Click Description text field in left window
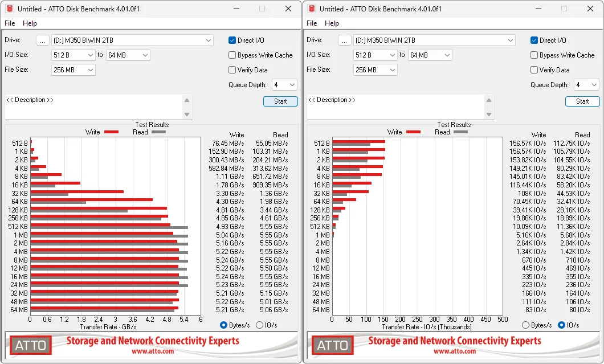The height and width of the screenshot is (364, 604). pos(93,107)
